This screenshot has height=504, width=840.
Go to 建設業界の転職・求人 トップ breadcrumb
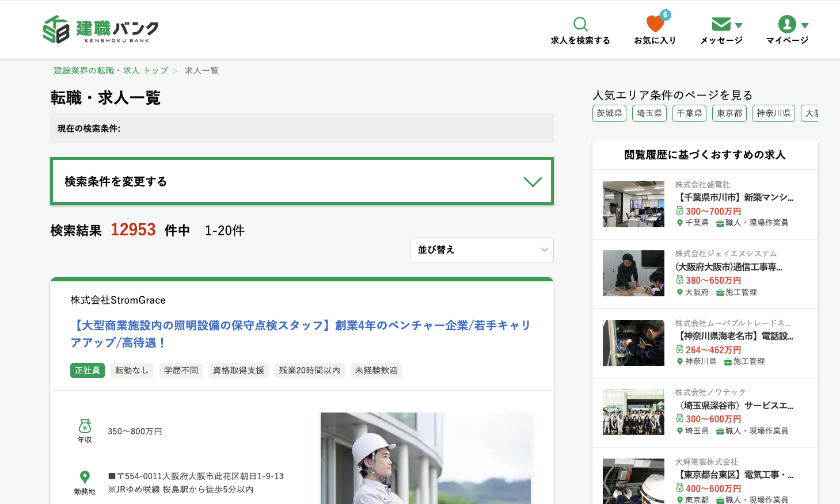point(111,71)
